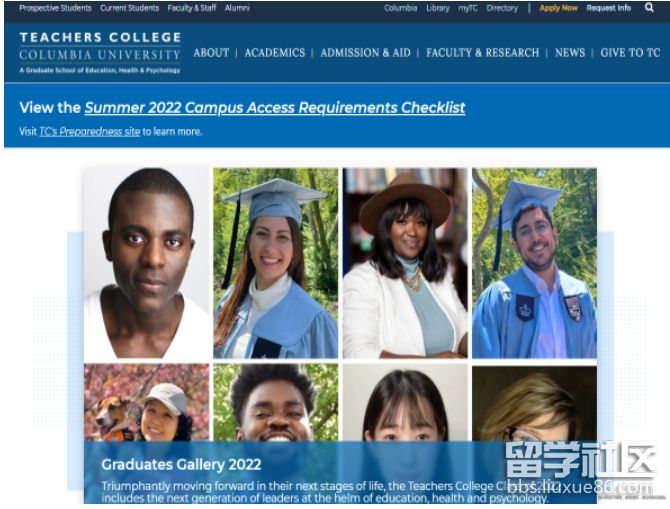Click the Apply Now button
The image size is (670, 509).
[x=558, y=8]
